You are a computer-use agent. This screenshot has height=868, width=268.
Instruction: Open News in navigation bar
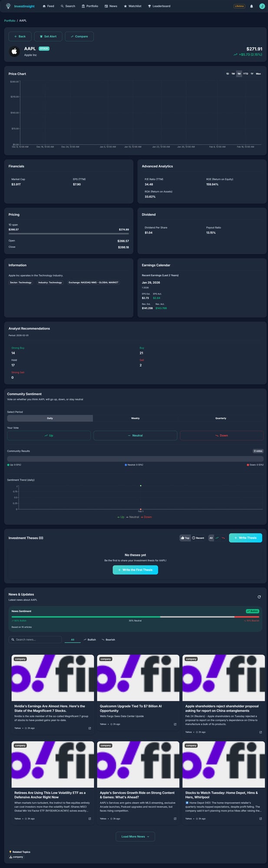pyautogui.click(x=111, y=6)
